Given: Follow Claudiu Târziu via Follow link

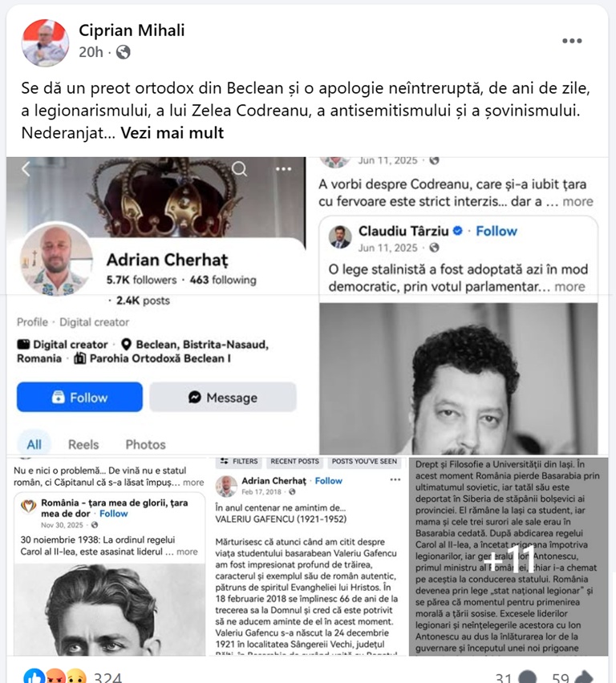Looking at the screenshot, I should tap(496, 232).
